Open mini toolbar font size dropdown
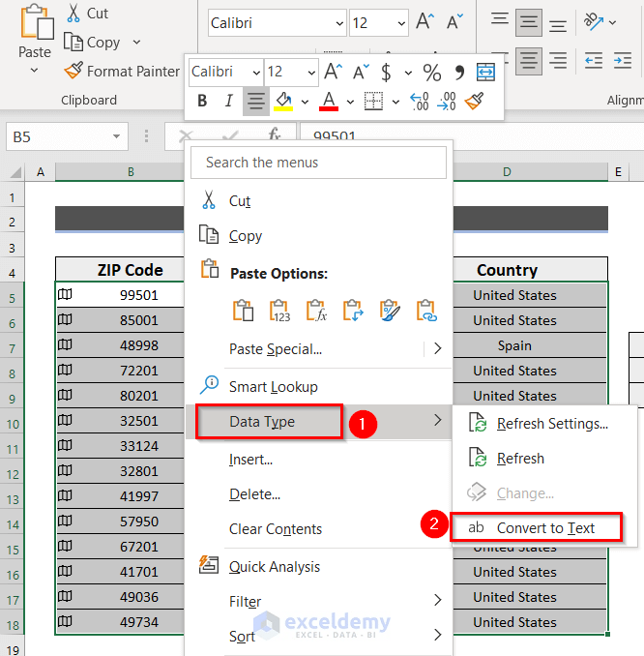 click(x=311, y=73)
